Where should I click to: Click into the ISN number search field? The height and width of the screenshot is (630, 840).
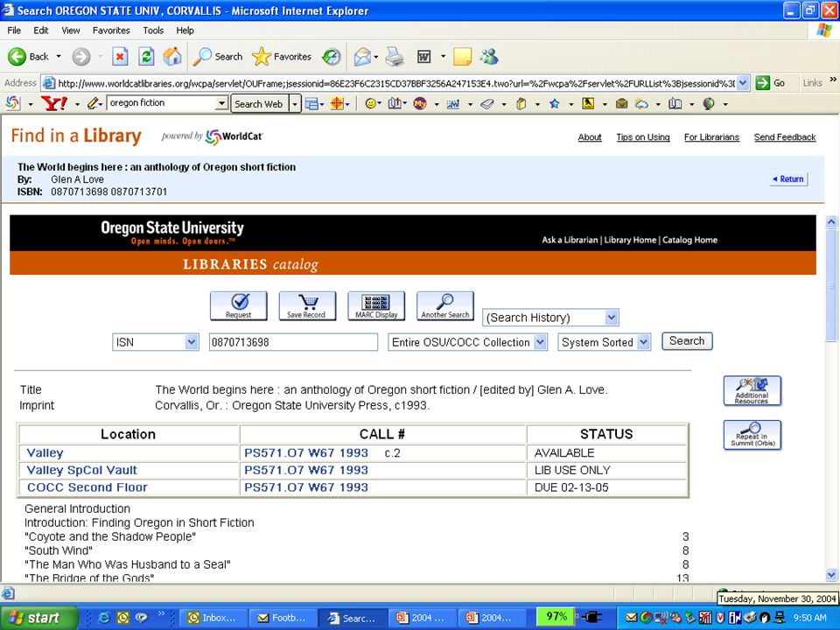tap(293, 342)
